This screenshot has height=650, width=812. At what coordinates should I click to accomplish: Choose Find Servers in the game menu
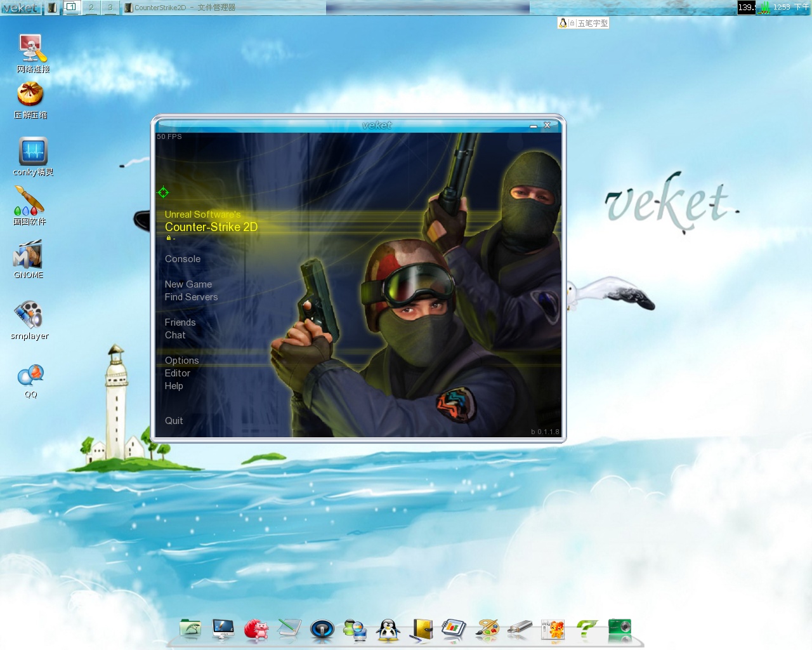(191, 297)
